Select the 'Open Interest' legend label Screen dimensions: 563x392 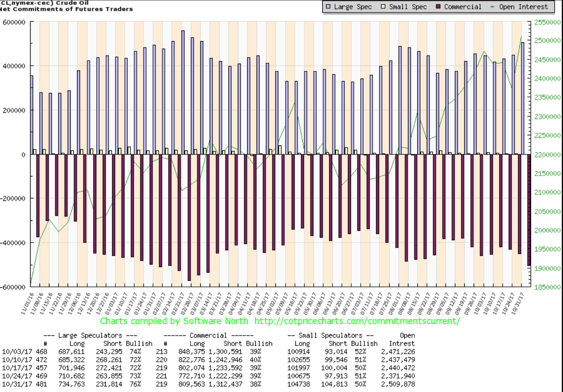523,7
